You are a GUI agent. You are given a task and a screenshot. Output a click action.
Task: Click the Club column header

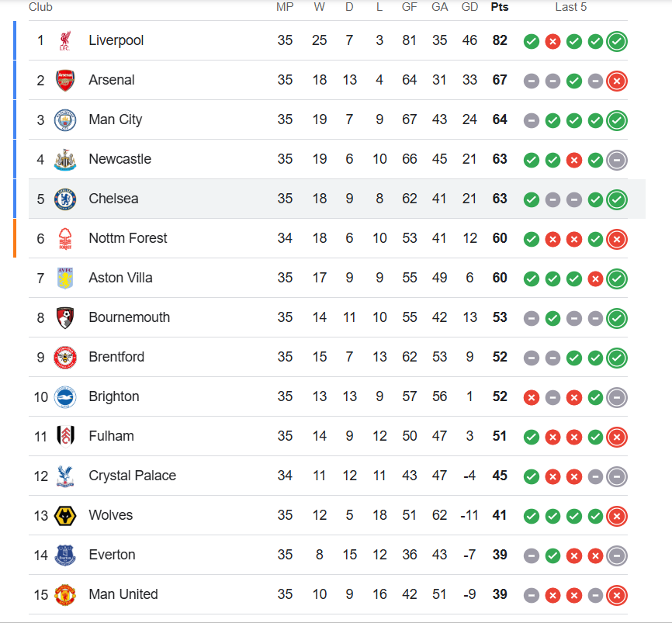[40, 7]
